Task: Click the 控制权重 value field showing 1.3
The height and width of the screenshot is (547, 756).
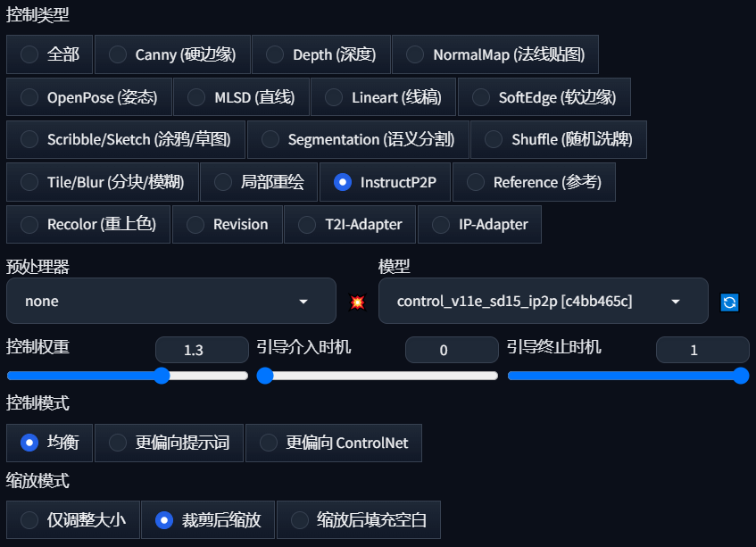Action: (202, 350)
